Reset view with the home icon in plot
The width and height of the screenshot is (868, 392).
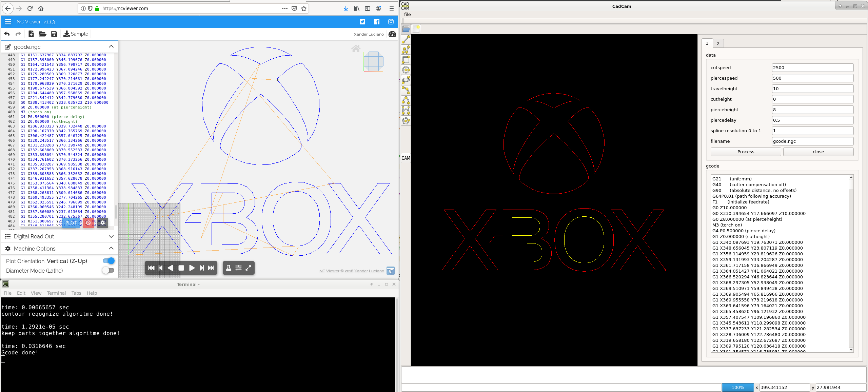tap(356, 49)
